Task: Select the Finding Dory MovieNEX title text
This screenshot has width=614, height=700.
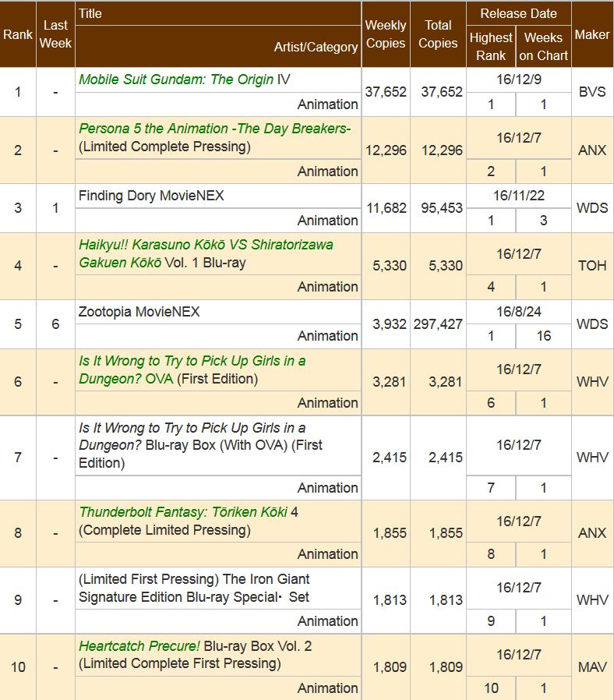Action: coord(151,196)
